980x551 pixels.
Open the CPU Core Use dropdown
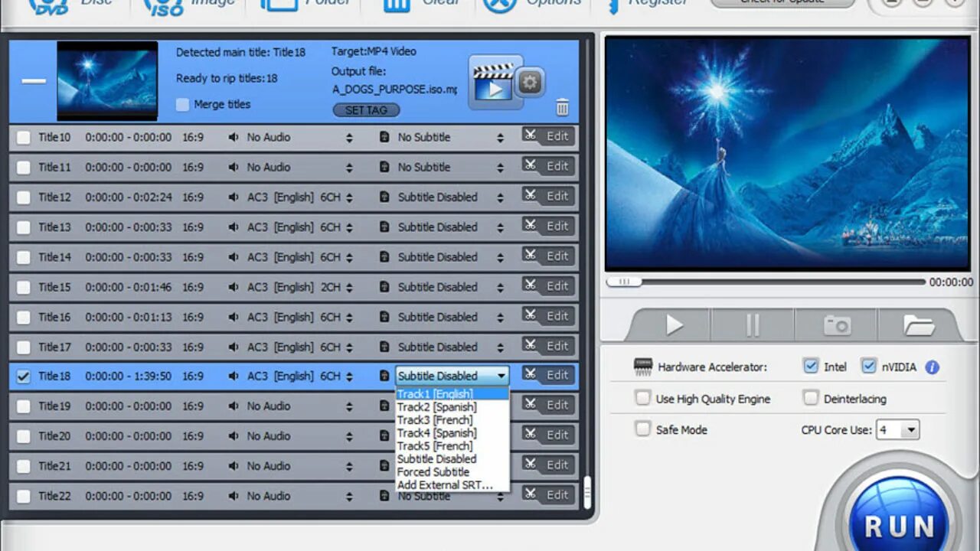point(898,430)
